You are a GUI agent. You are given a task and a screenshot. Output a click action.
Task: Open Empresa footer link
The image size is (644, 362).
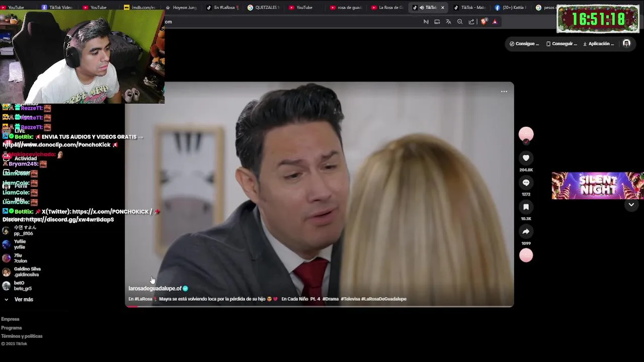point(10,319)
